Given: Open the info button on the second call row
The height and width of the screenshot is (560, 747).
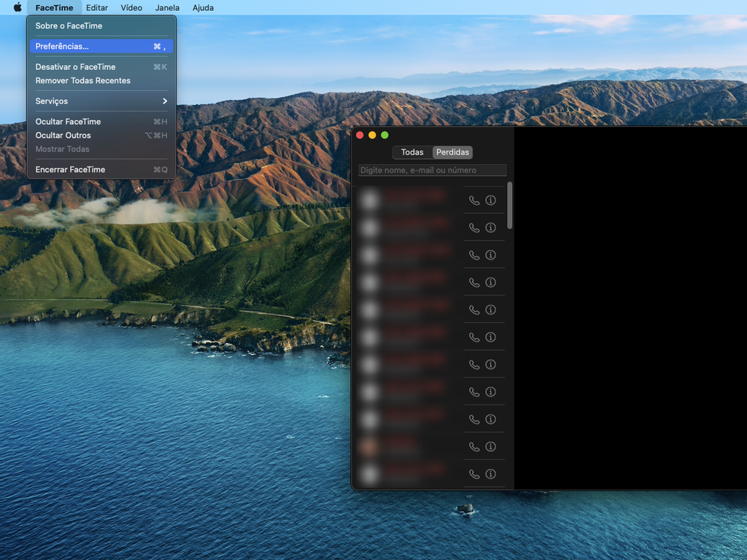Looking at the screenshot, I should pos(490,227).
